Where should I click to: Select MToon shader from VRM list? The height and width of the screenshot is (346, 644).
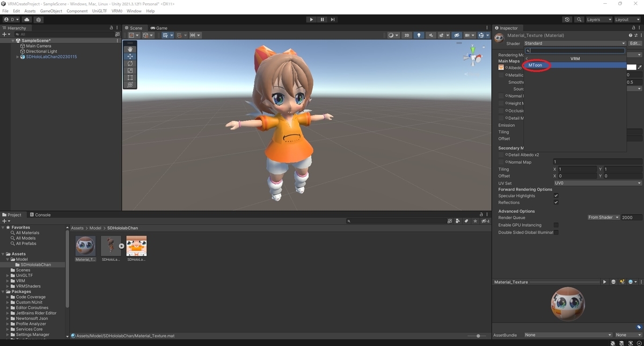coord(575,65)
